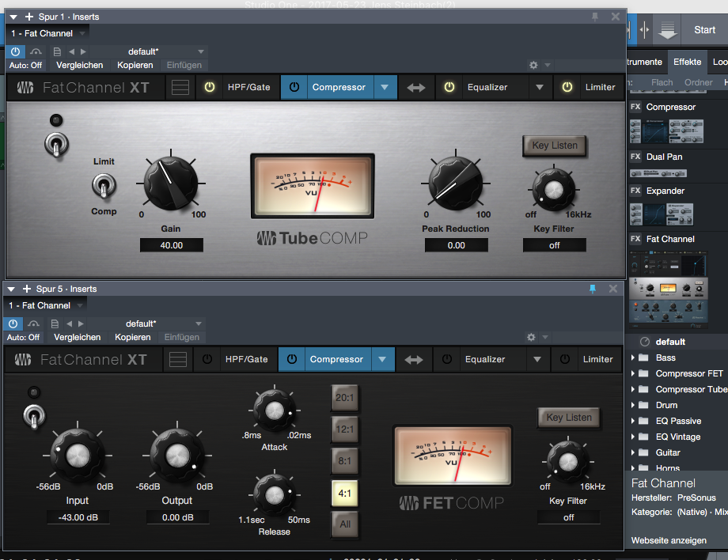Flip the Limit/Comp switch on Tube Comp
The image size is (728, 560).
(104, 186)
